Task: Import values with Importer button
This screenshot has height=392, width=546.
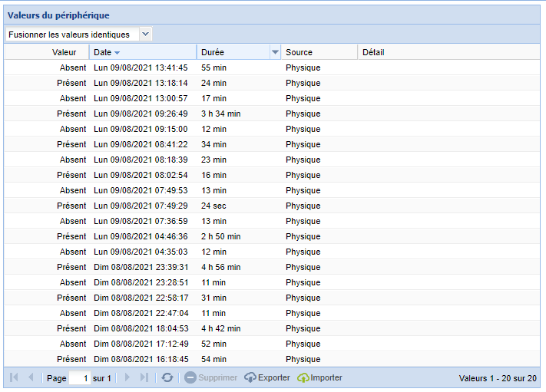Action: point(319,377)
